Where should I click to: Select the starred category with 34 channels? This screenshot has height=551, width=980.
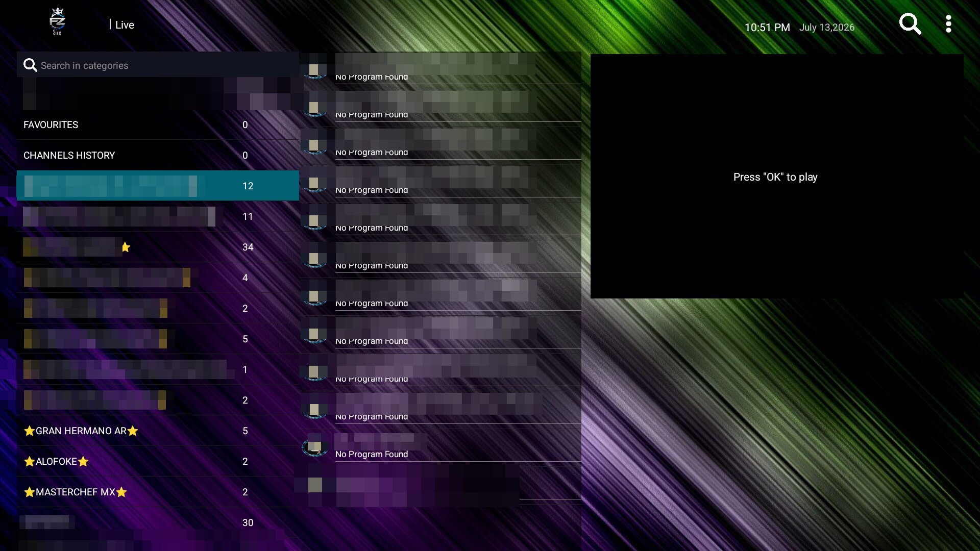click(158, 247)
